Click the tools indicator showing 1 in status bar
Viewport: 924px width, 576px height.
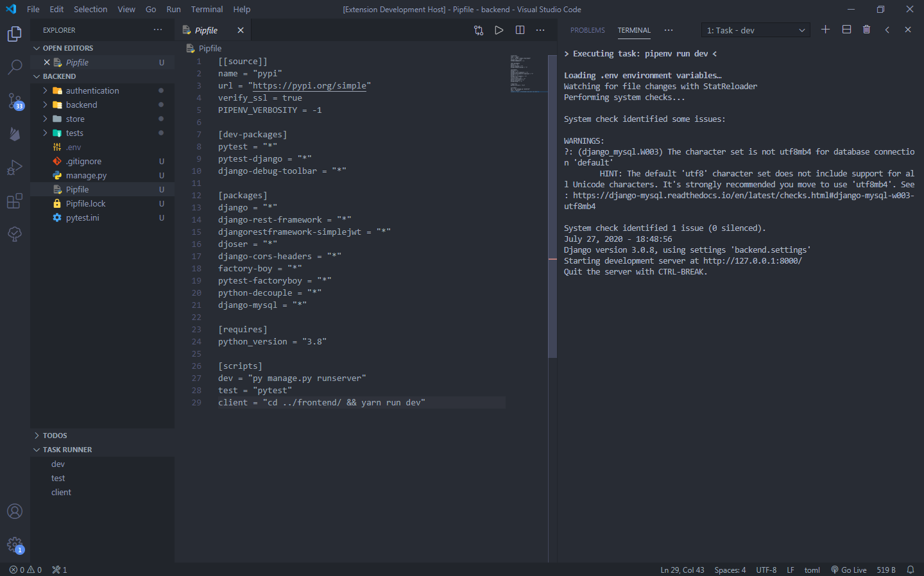(60, 570)
